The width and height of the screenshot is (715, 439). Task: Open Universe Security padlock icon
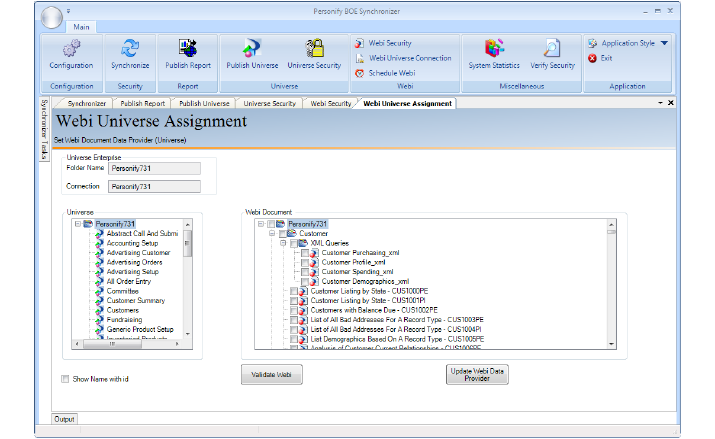click(x=314, y=50)
